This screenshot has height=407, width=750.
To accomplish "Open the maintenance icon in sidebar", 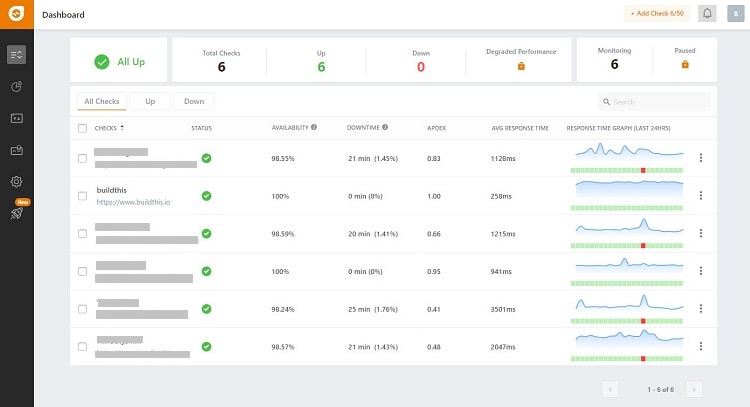I will (x=16, y=150).
